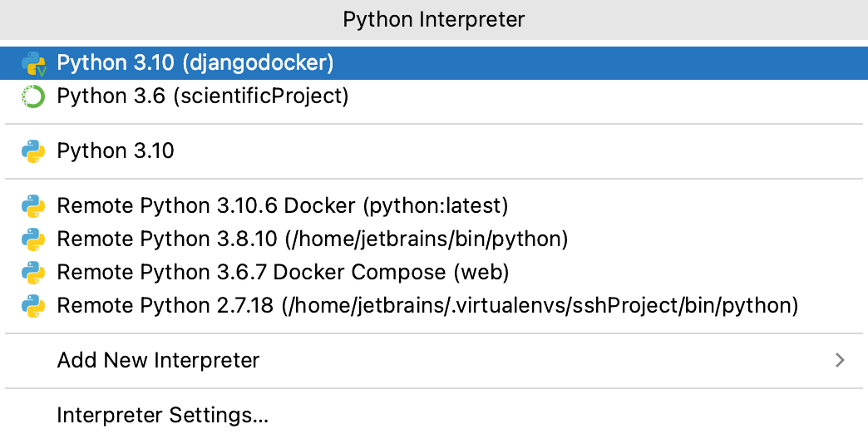Screen dimensions: 868x439
Task: Click the Python icon beside Docker (python:latest)
Action: tap(33, 206)
